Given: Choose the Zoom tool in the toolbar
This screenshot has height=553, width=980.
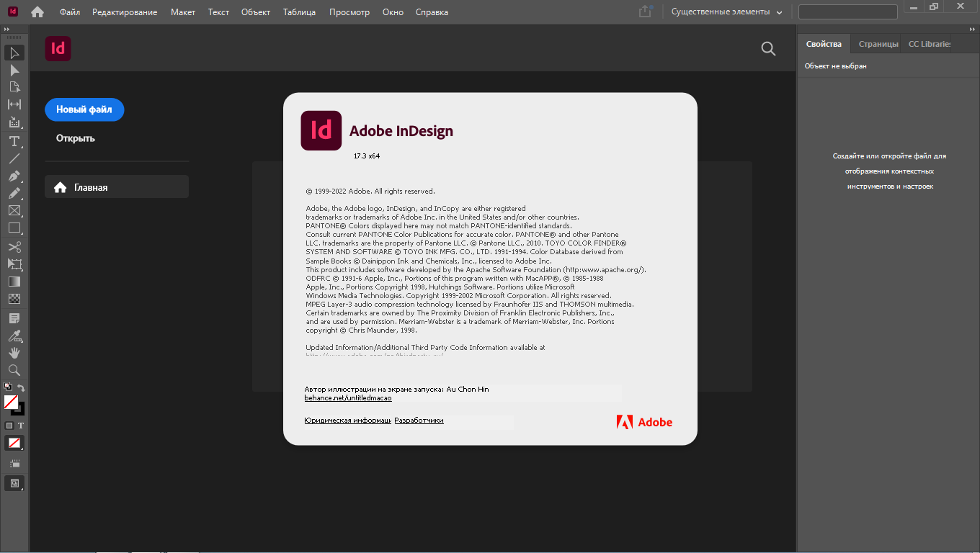Looking at the screenshot, I should tap(14, 370).
